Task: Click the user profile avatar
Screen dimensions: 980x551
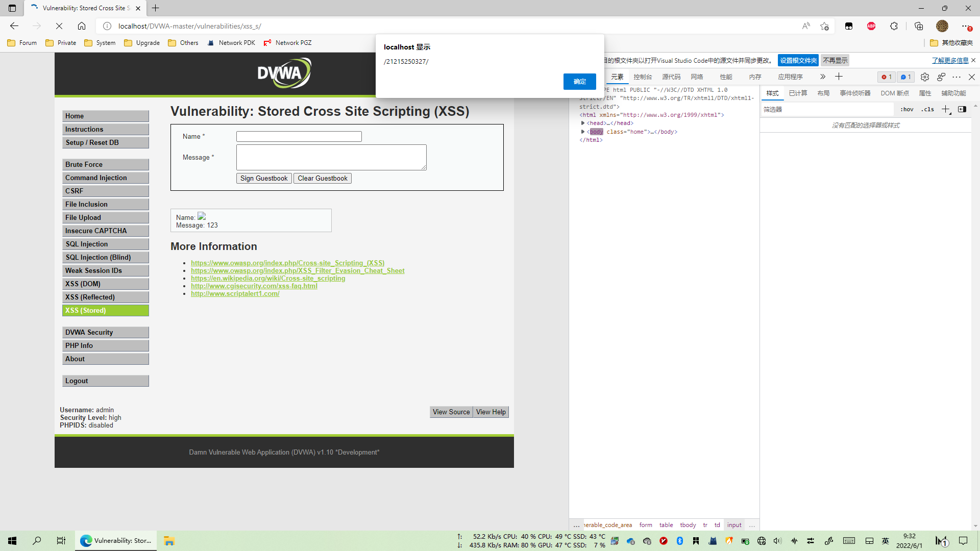Action: (x=942, y=26)
